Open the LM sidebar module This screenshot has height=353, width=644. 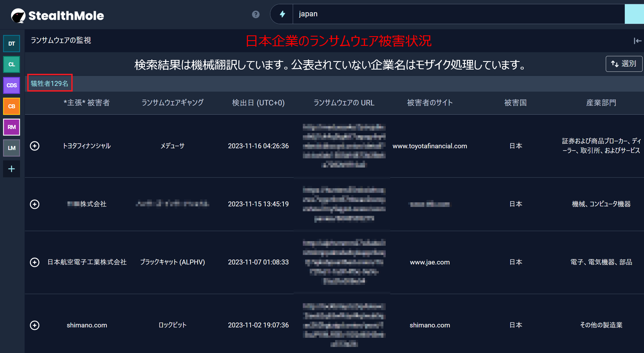tap(12, 148)
